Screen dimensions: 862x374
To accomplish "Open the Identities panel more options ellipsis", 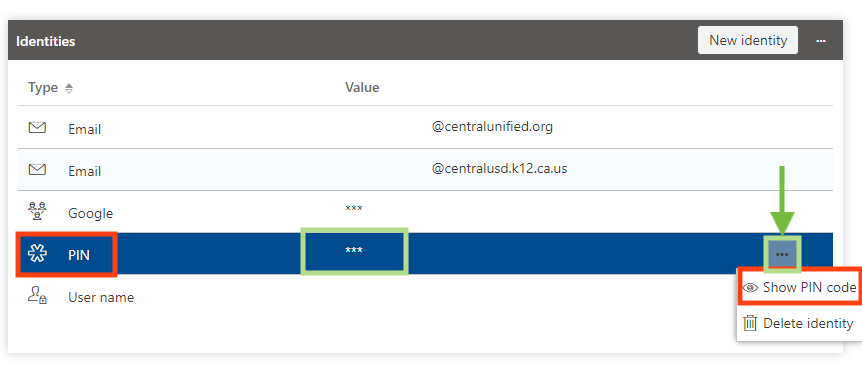I will [821, 41].
